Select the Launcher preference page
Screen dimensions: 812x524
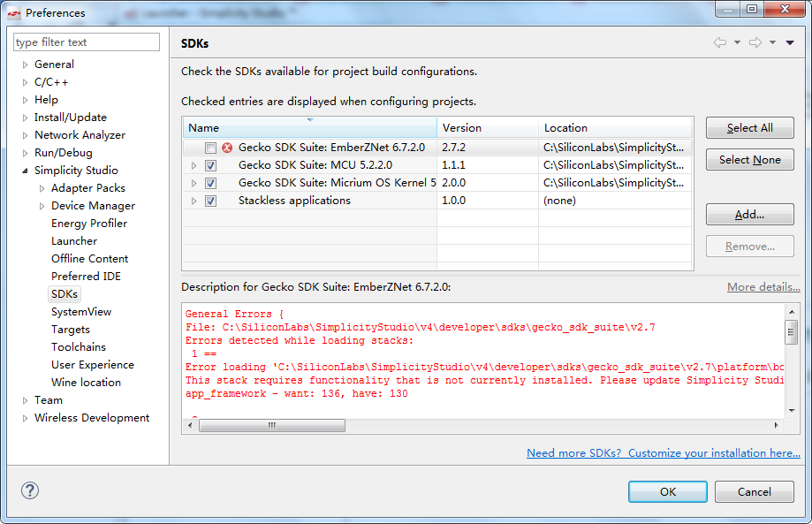coord(74,240)
